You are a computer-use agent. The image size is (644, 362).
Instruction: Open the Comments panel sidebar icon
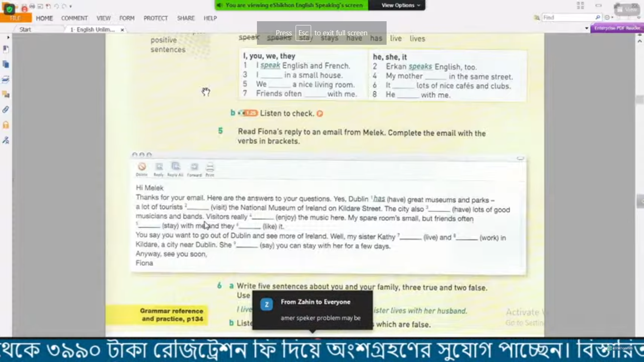tap(6, 94)
